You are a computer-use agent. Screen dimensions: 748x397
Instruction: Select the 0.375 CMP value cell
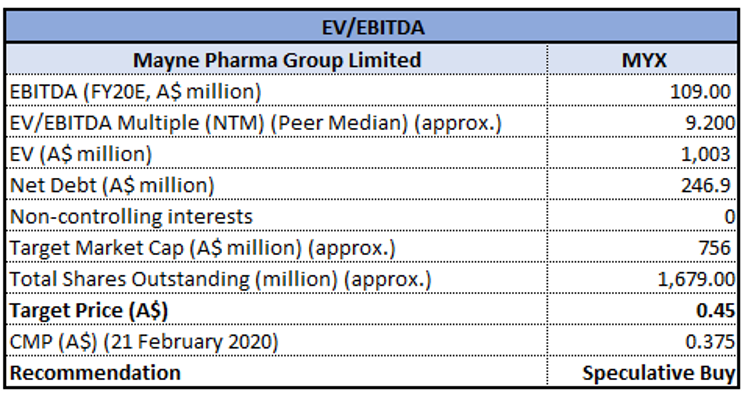click(x=643, y=341)
